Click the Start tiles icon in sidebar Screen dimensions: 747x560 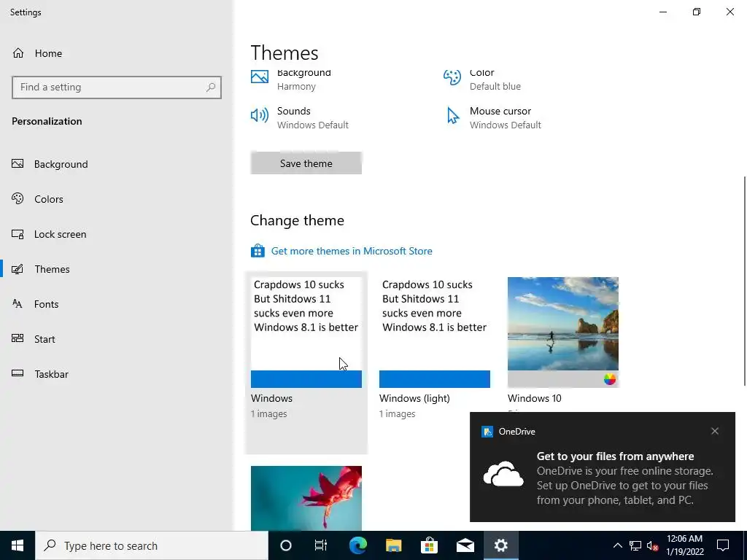coord(18,338)
